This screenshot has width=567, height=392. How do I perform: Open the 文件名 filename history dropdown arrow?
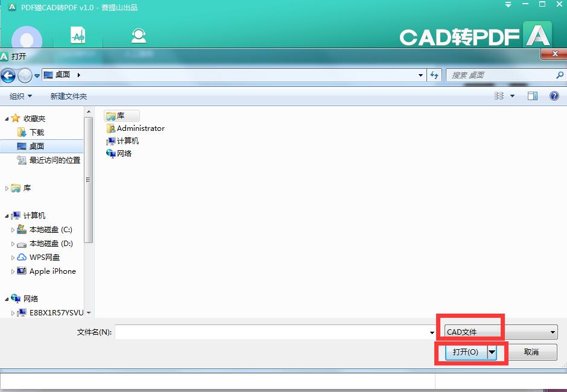(x=432, y=332)
